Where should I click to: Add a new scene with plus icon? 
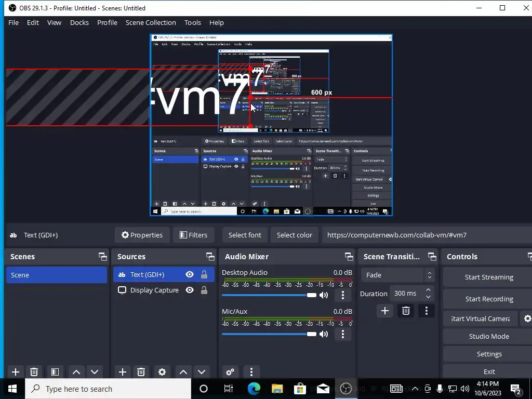point(16,372)
